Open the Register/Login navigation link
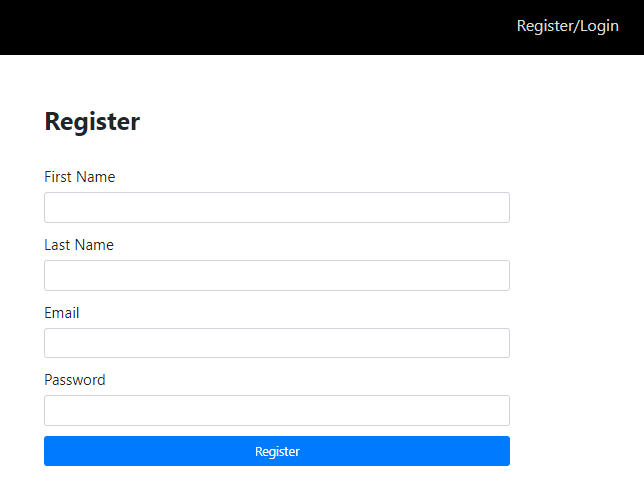The width and height of the screenshot is (644, 491). [567, 26]
